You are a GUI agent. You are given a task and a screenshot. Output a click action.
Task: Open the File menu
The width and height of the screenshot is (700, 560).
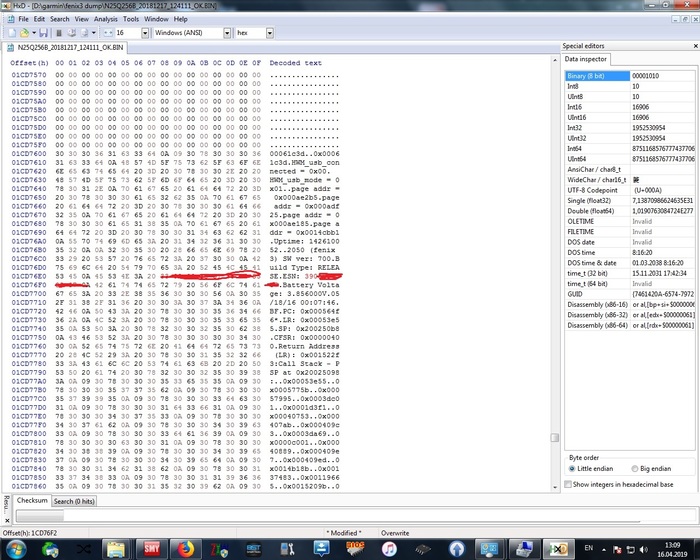pos(23,19)
